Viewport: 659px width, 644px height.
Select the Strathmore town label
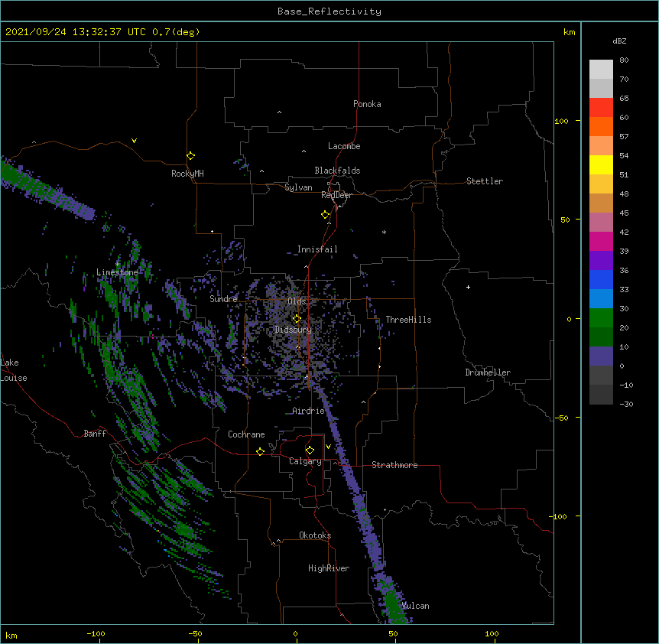tap(394, 465)
